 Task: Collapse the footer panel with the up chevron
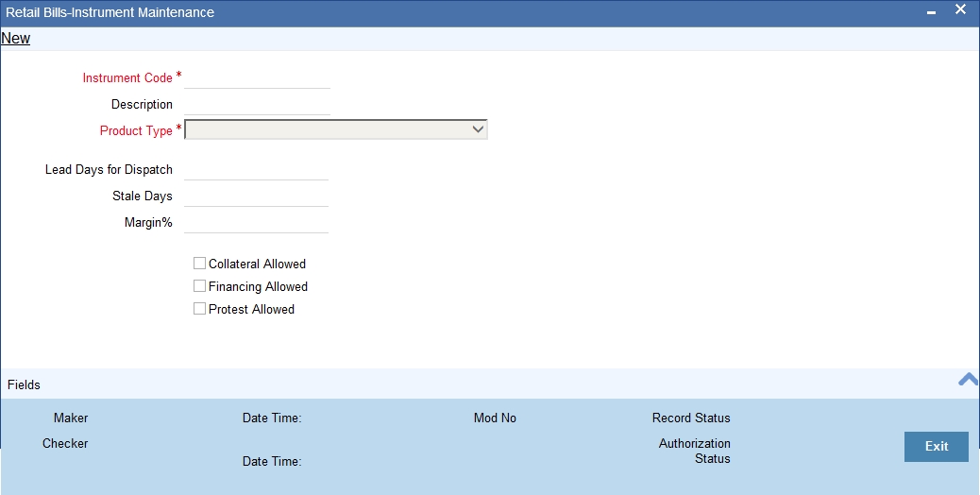(968, 379)
